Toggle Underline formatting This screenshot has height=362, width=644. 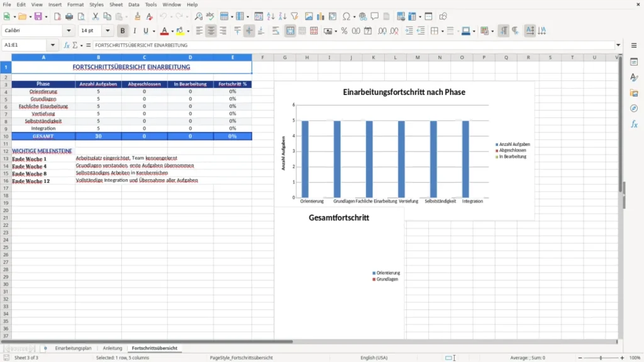click(x=145, y=31)
